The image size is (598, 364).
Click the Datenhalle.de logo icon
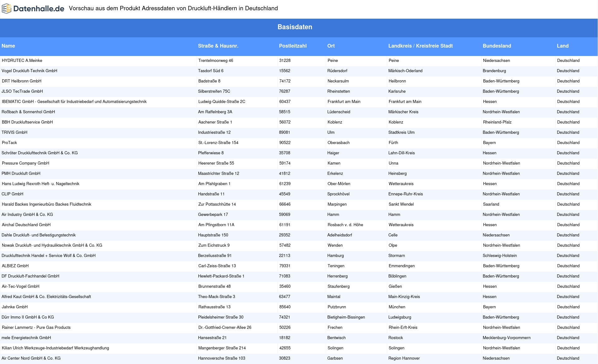(7, 9)
